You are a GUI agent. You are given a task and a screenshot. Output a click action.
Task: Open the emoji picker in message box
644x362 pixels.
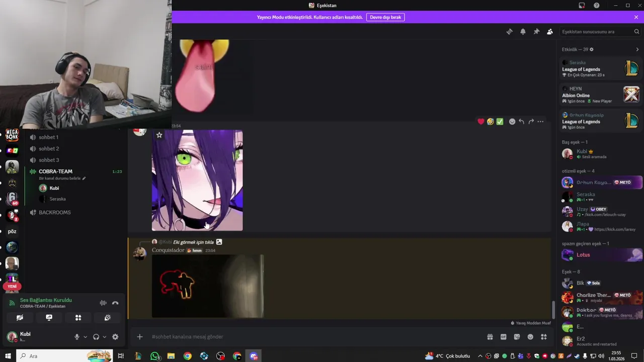[x=530, y=337]
